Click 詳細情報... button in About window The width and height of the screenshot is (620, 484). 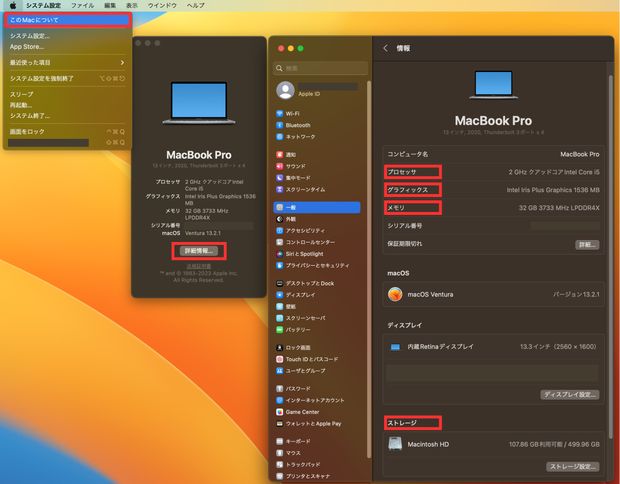click(199, 251)
